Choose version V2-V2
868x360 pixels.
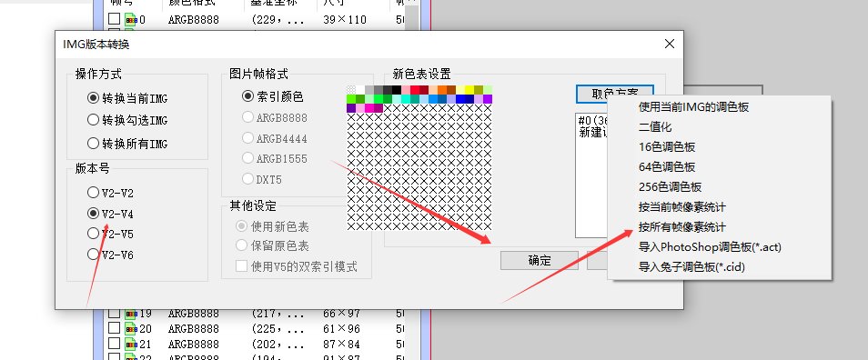coord(110,193)
